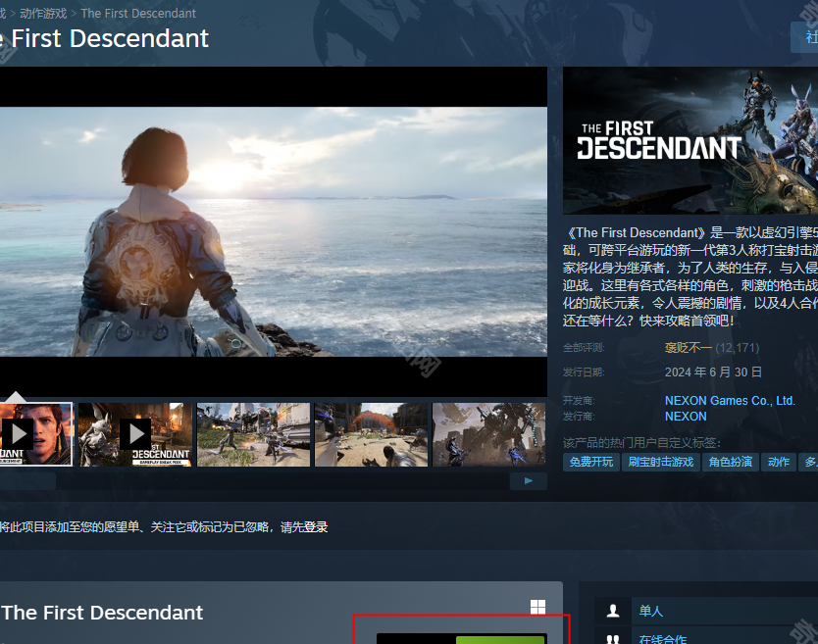This screenshot has width=818, height=644.
Task: Click The First Descendant purchase section title
Action: point(102,613)
